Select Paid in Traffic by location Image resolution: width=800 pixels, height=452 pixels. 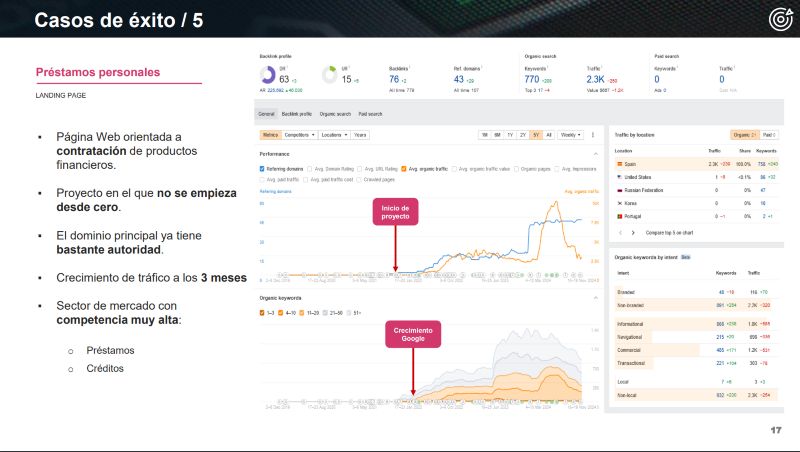point(769,134)
